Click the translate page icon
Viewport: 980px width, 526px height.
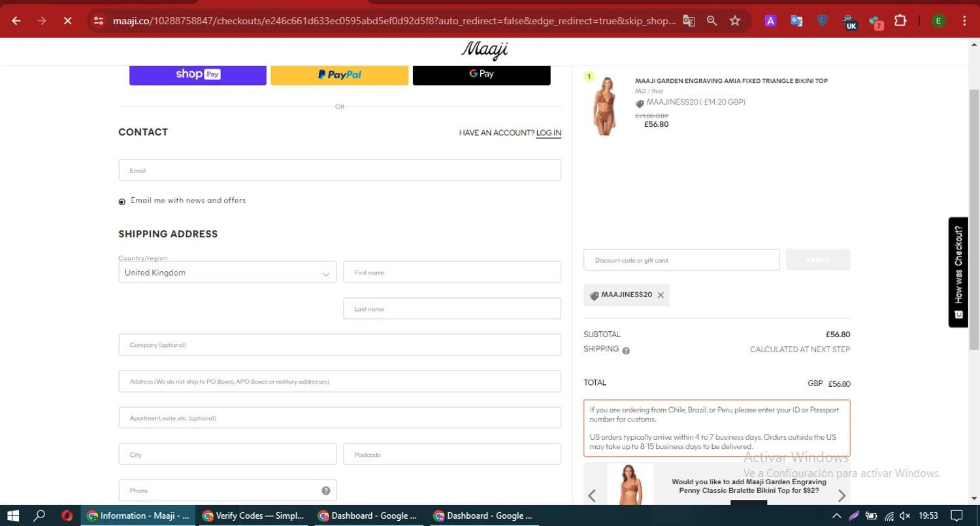689,21
